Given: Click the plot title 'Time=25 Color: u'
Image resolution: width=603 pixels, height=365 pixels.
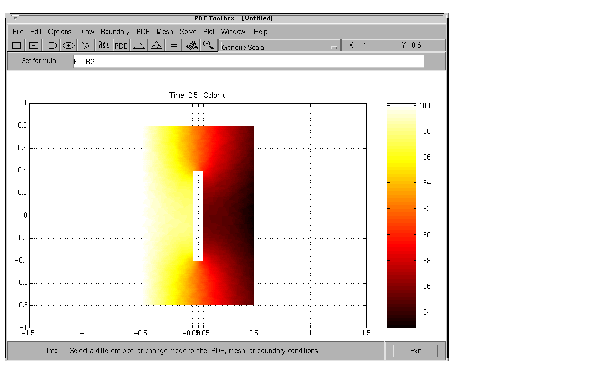Looking at the screenshot, I should (x=197, y=95).
